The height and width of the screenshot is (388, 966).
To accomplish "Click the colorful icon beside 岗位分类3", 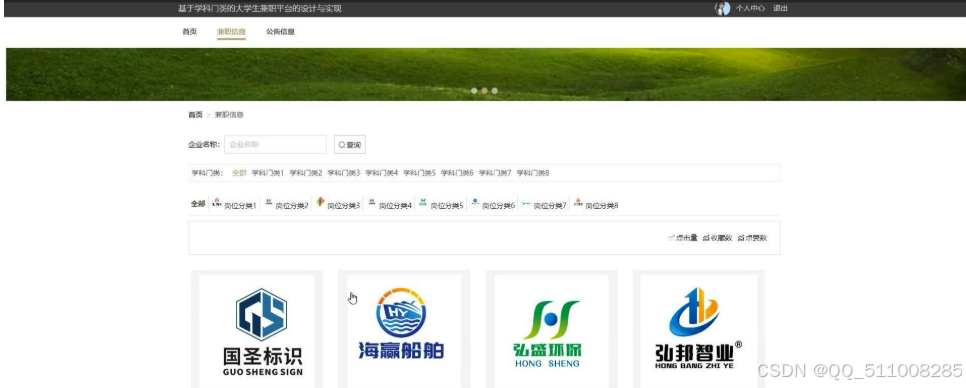I will (320, 201).
